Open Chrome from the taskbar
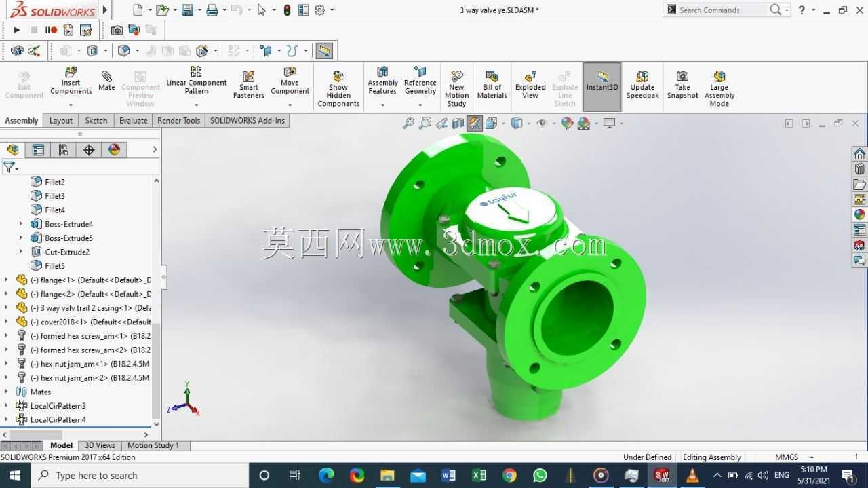This screenshot has width=868, height=488. tap(509, 475)
